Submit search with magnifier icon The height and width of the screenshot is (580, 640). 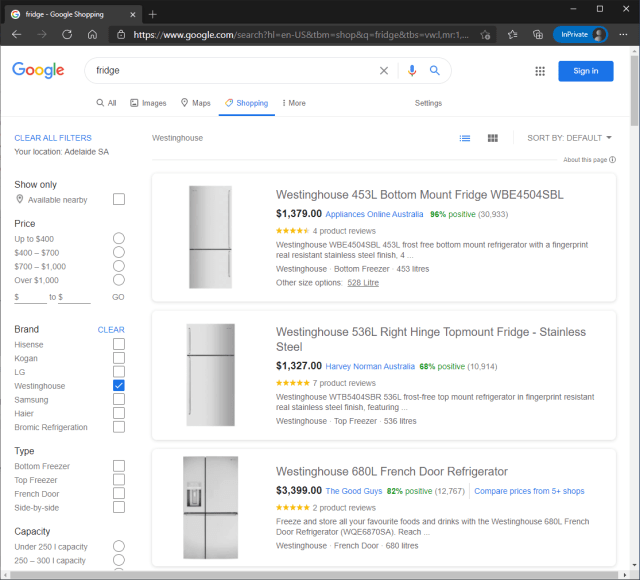(435, 71)
